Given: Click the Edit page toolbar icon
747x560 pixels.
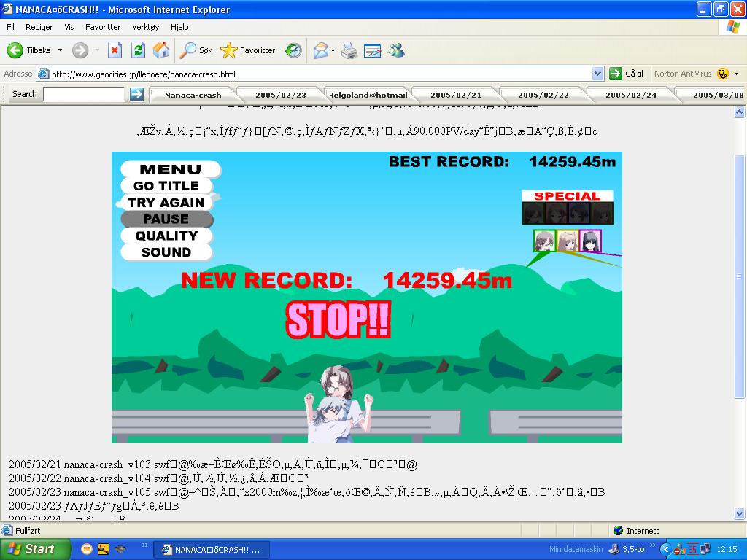Looking at the screenshot, I should click(x=373, y=50).
